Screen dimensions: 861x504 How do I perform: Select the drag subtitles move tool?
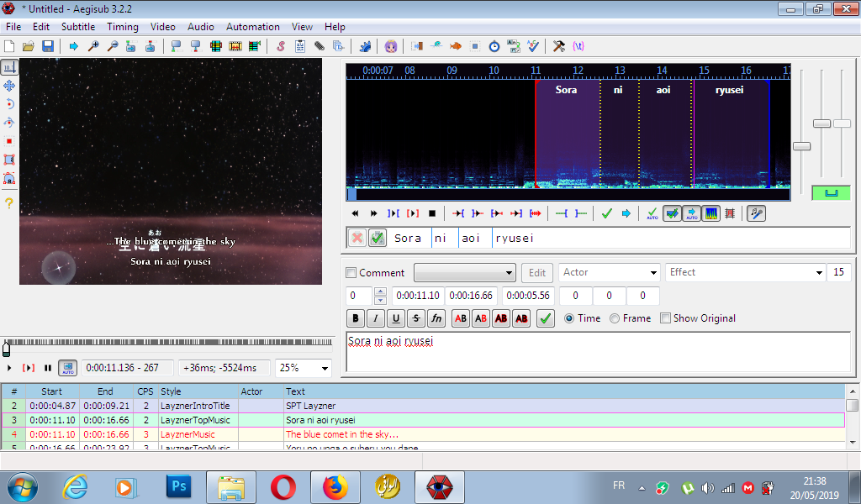click(9, 86)
